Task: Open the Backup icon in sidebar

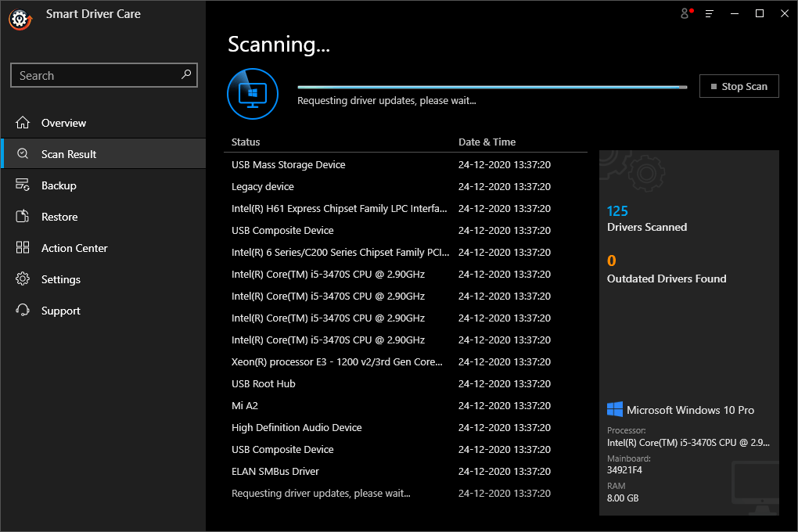Action: (x=22, y=185)
